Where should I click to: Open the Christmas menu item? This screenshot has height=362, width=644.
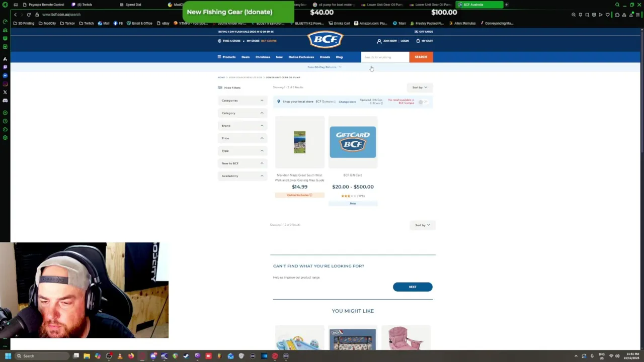click(263, 57)
